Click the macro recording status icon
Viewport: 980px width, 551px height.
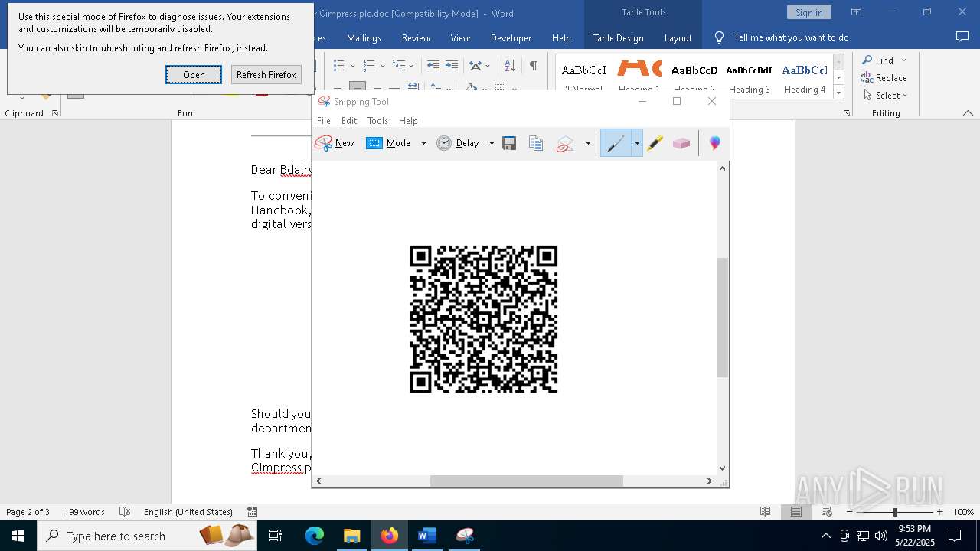(x=252, y=512)
